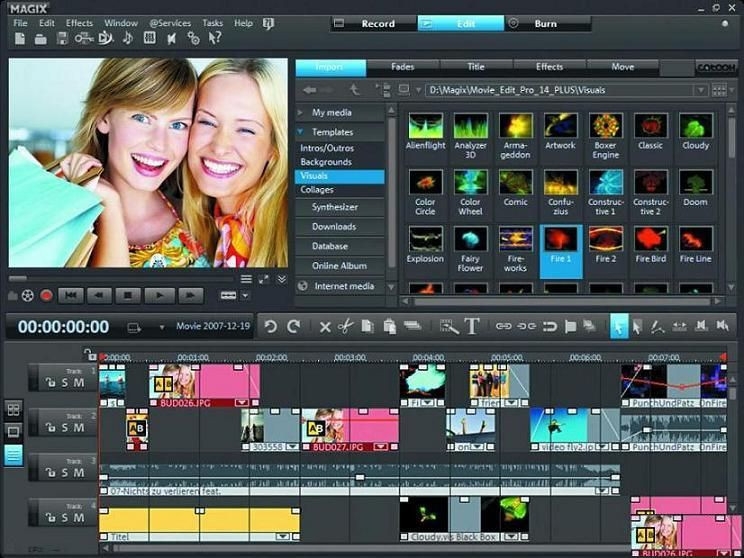The height and width of the screenshot is (558, 744).
Task: Undo the last edit in timeline toolbar
Action: coord(271,326)
